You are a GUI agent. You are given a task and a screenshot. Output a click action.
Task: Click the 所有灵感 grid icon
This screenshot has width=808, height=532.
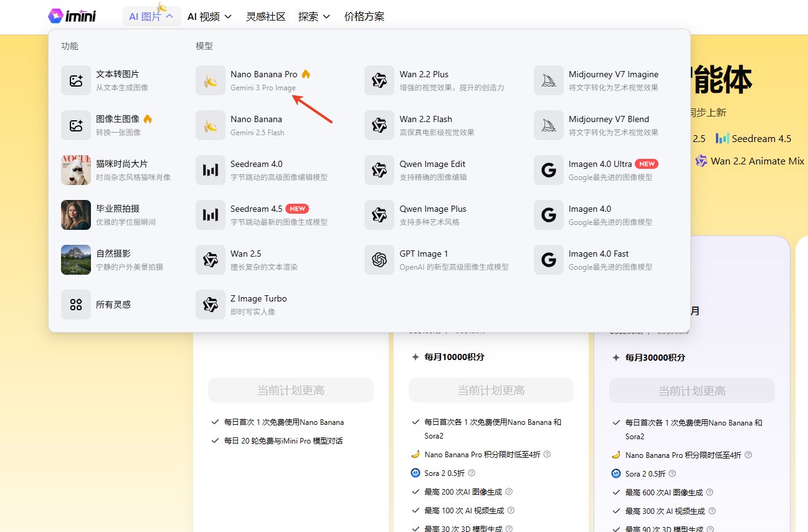click(x=75, y=304)
